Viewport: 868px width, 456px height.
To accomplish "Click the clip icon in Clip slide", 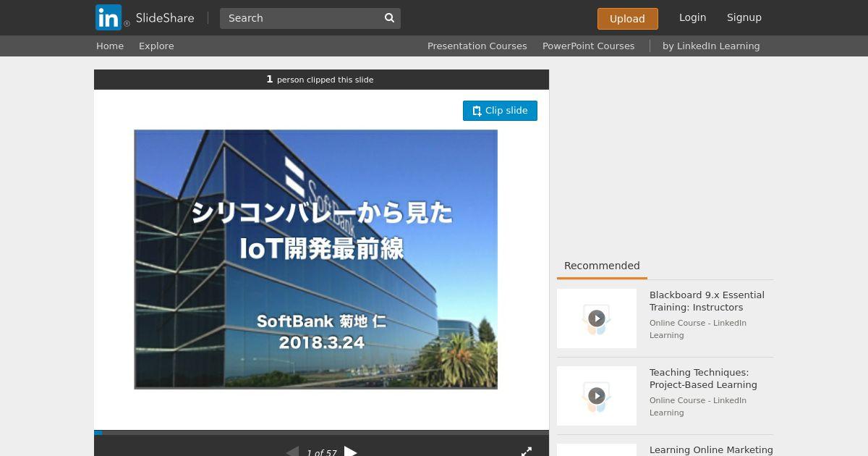I will coord(477,111).
